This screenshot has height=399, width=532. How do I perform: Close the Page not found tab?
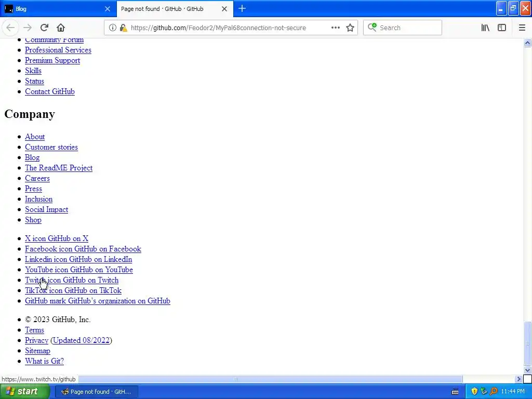(224, 9)
